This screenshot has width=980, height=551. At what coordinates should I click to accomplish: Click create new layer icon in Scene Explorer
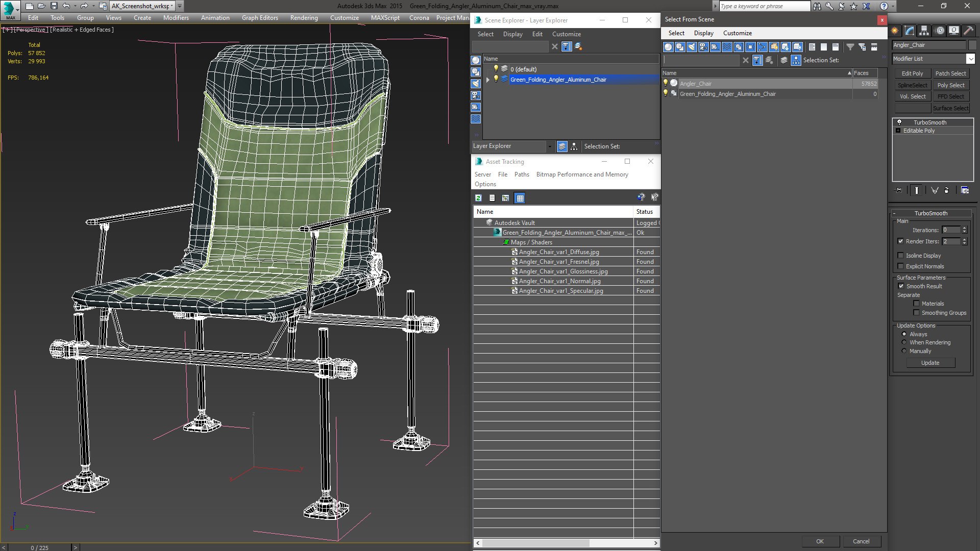tap(578, 46)
